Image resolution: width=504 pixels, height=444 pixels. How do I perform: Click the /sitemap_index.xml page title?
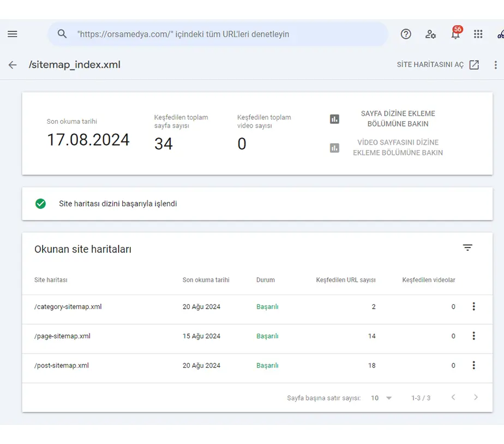click(75, 64)
